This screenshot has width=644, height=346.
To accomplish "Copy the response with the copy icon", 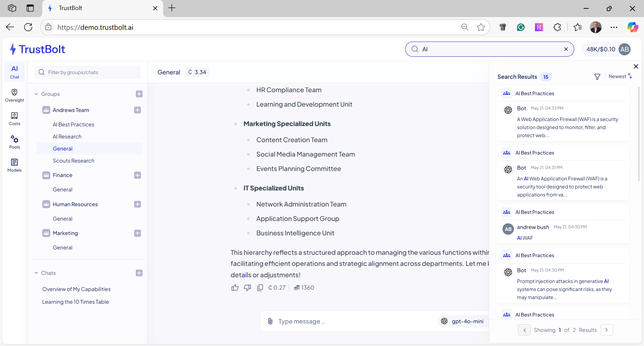I will (x=260, y=288).
